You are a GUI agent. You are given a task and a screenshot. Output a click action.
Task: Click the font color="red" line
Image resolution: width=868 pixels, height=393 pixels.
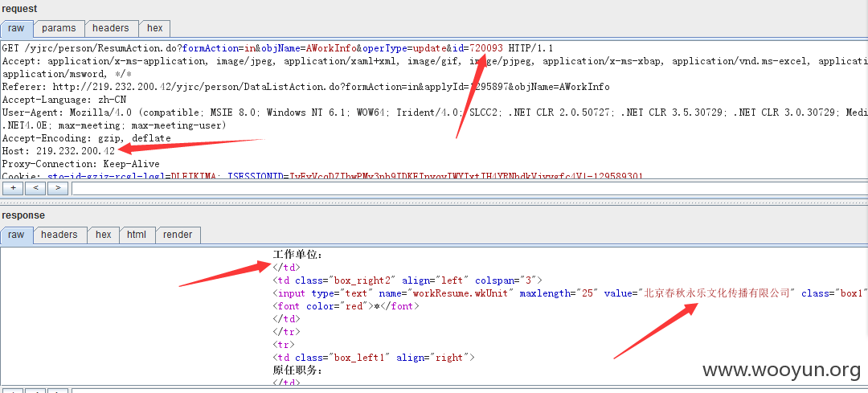(x=346, y=306)
